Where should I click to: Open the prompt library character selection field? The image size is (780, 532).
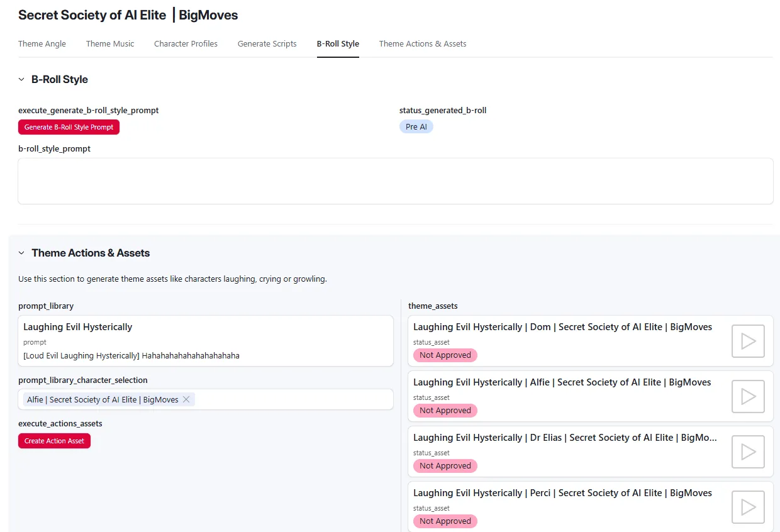click(x=206, y=399)
